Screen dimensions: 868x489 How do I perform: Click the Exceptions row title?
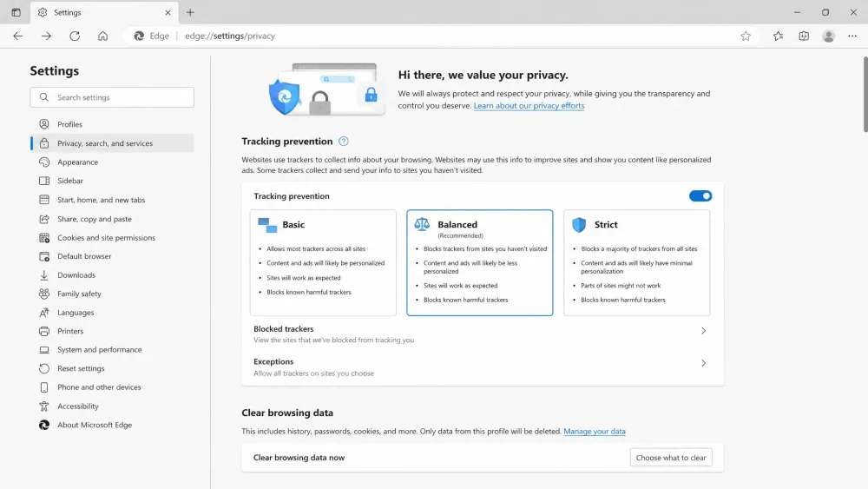tap(273, 361)
